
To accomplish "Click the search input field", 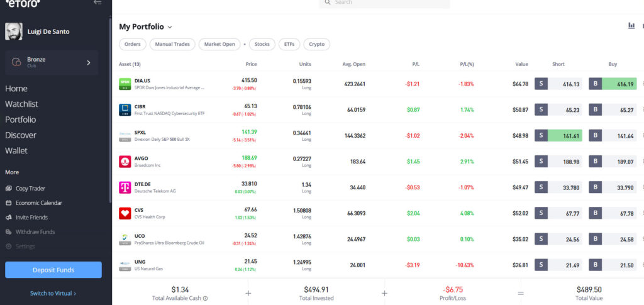I will 387,3.
